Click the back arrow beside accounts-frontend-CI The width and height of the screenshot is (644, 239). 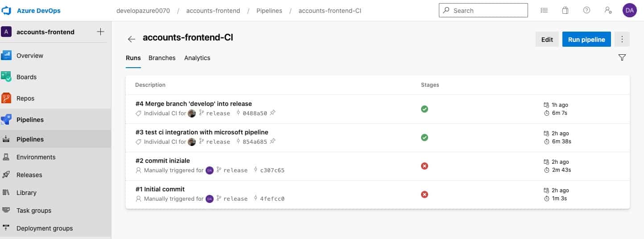(x=132, y=39)
